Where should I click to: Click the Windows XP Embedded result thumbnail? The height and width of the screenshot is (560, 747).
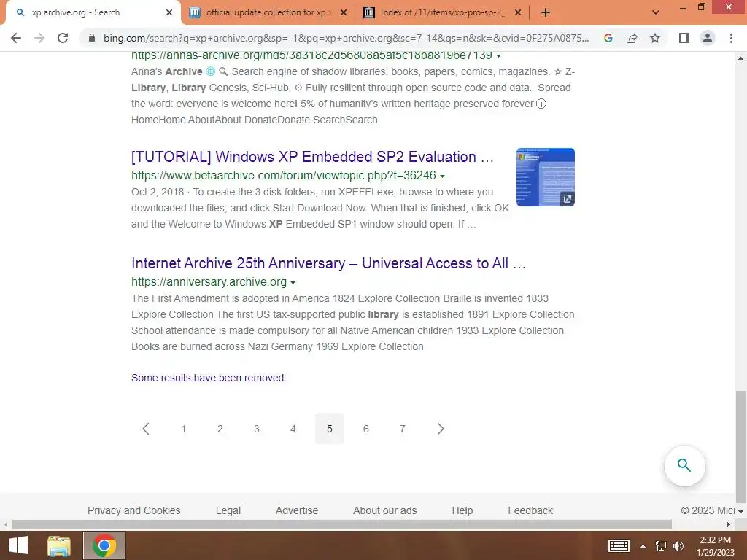click(x=546, y=176)
